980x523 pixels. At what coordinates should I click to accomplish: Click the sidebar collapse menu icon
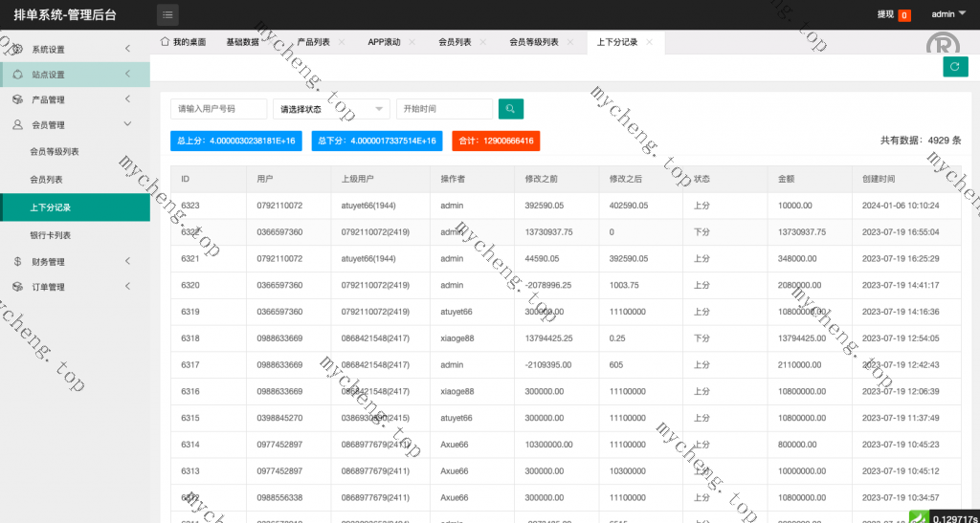coord(167,14)
